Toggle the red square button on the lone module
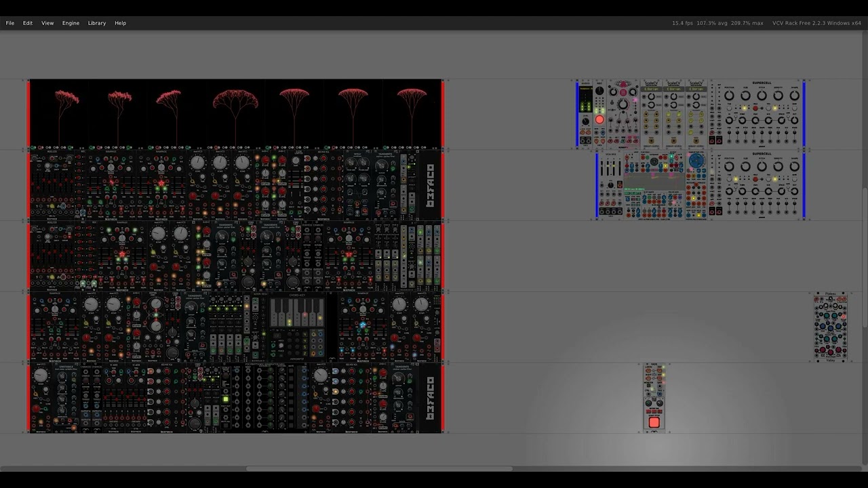The width and height of the screenshot is (868, 488). (x=654, y=422)
